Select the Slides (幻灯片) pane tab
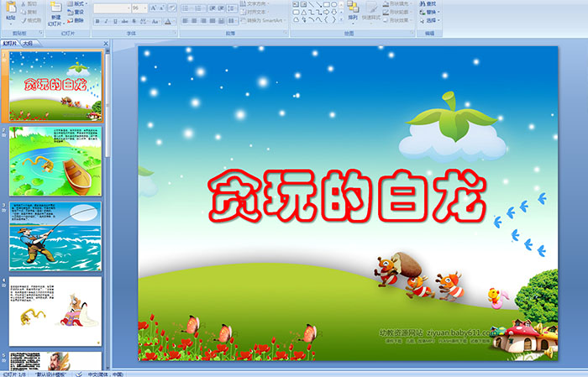This screenshot has width=588, height=377. (x=10, y=42)
